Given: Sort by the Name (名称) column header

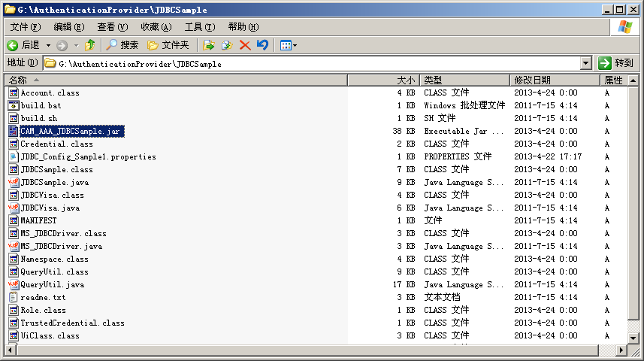Looking at the screenshot, I should tap(176, 80).
